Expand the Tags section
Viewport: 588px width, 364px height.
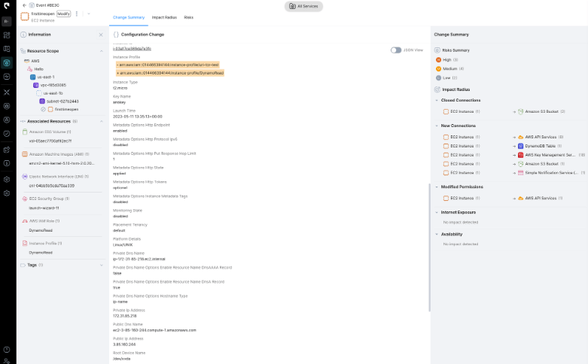(x=101, y=265)
